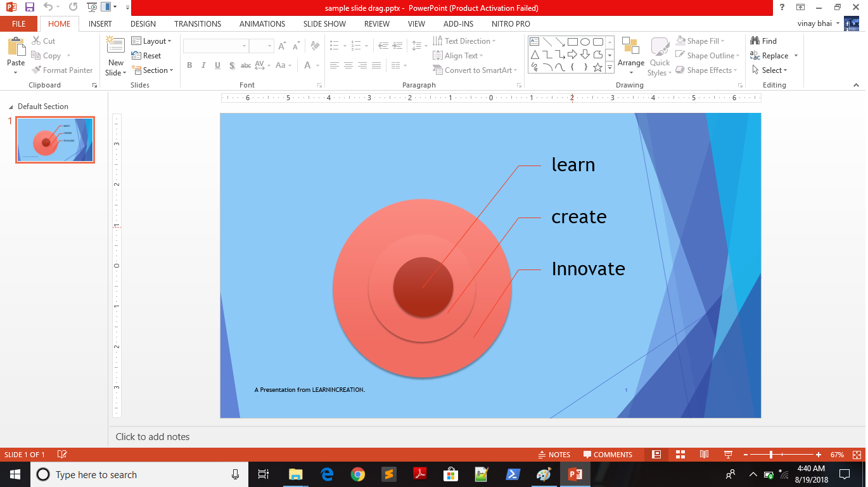Viewport: 868px width, 487px height.
Task: Click the Reset slide button
Action: tap(146, 56)
